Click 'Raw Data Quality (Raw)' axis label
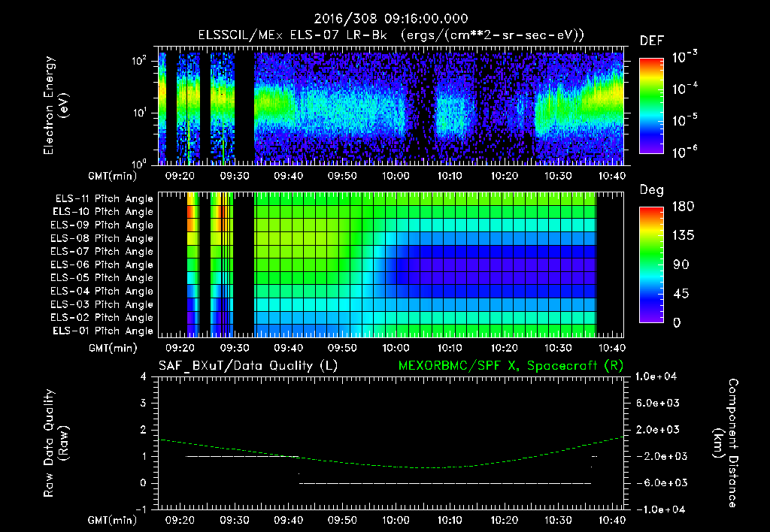 (x=56, y=443)
